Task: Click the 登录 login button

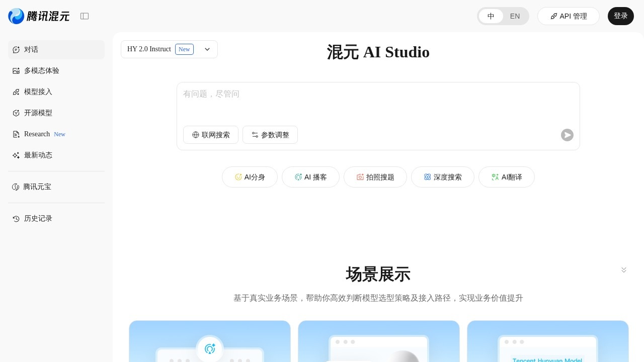Action: (621, 16)
